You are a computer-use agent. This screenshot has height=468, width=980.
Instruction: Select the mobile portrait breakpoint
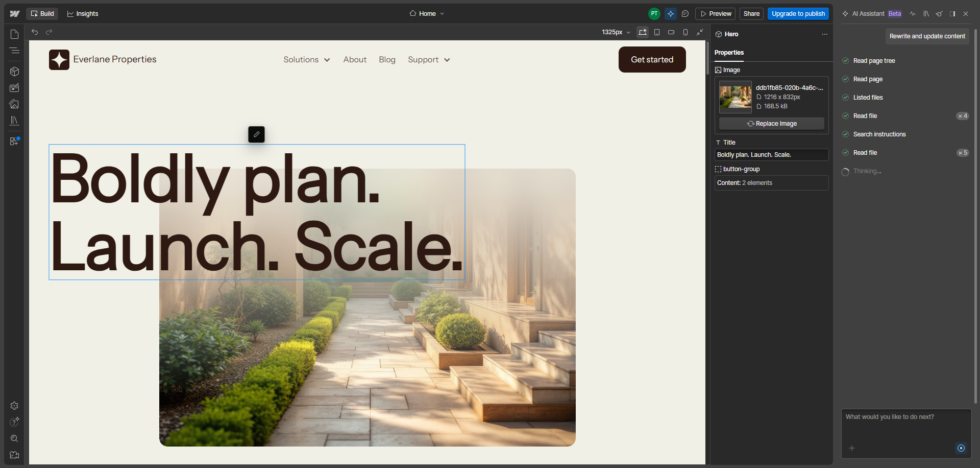click(x=685, y=32)
